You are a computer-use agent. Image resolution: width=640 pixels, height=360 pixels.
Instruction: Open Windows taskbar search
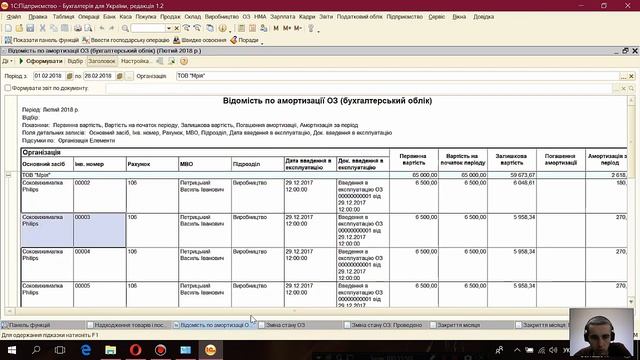[x=36, y=350]
